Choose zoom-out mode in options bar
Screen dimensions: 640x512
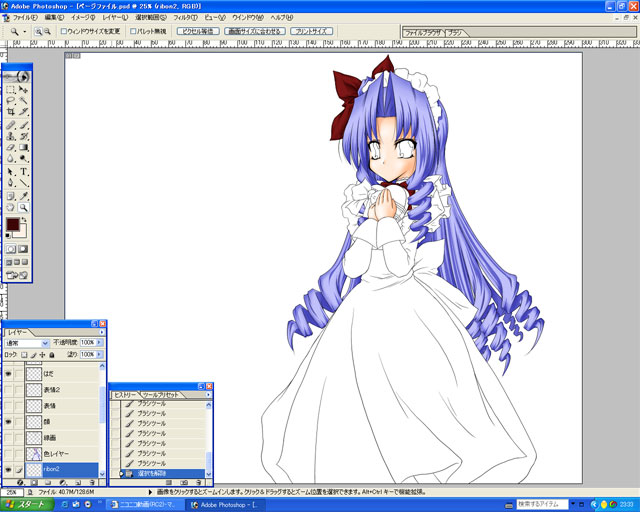pyautogui.click(x=47, y=31)
